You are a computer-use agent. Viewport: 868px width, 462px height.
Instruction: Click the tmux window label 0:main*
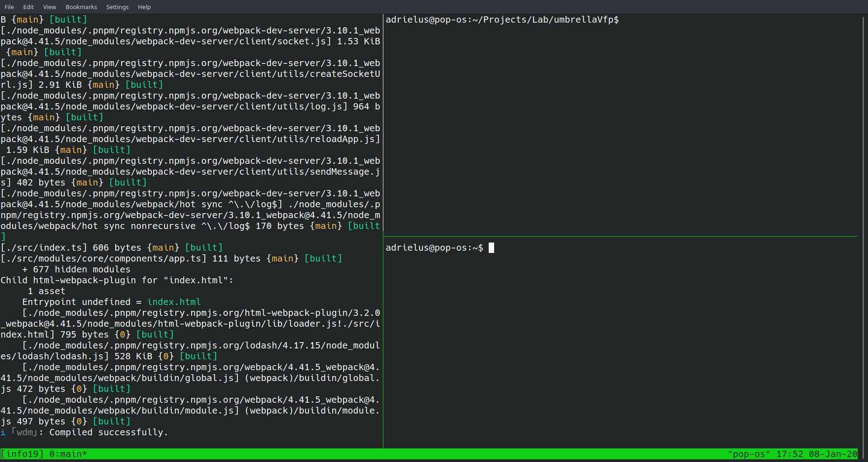[68, 454]
